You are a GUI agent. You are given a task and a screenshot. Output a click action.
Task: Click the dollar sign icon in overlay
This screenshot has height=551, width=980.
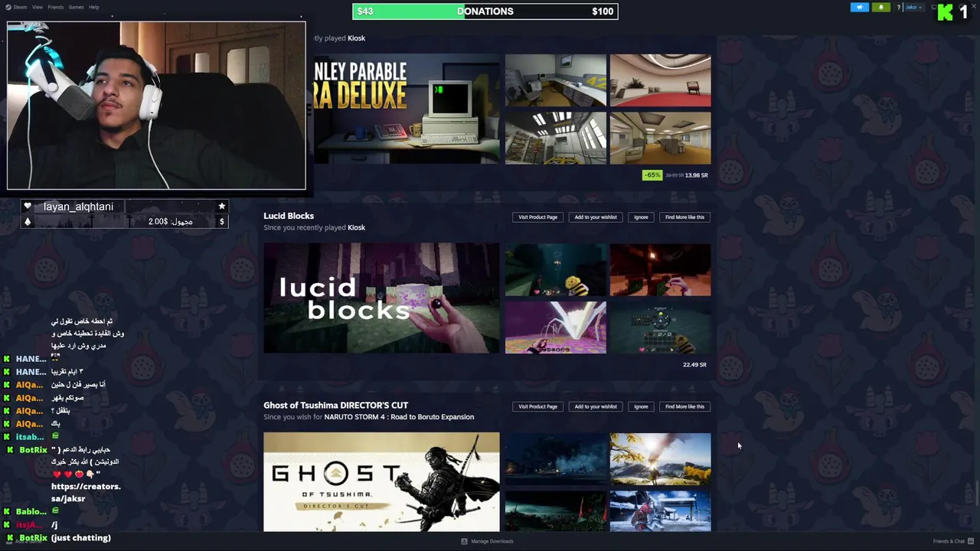221,222
